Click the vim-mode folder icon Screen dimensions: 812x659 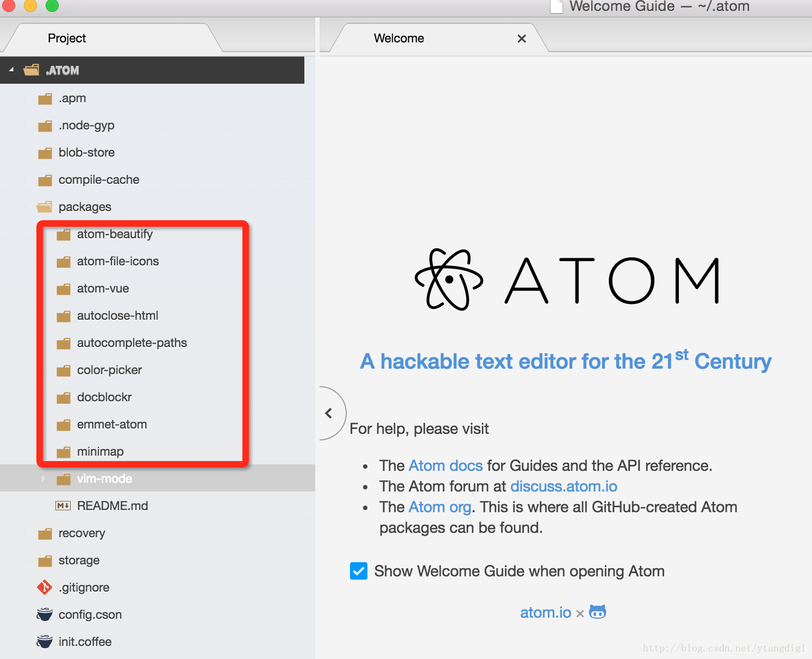click(x=64, y=480)
